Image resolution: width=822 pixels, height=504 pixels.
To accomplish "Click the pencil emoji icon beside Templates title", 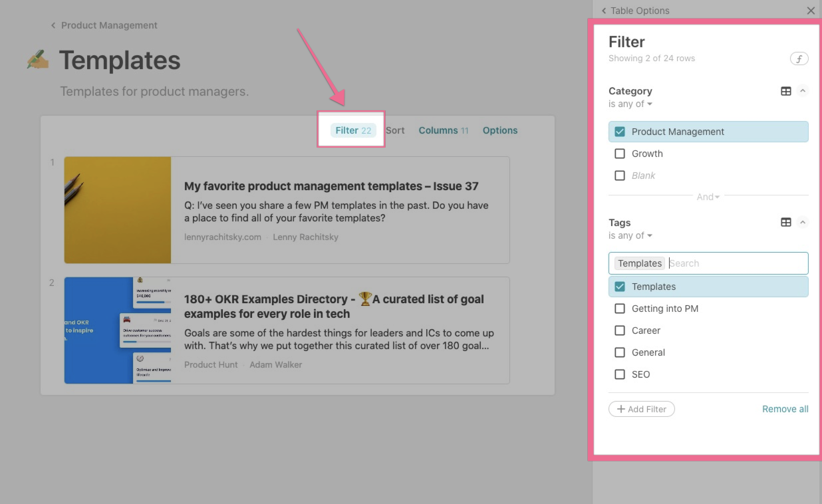I will 38,61.
